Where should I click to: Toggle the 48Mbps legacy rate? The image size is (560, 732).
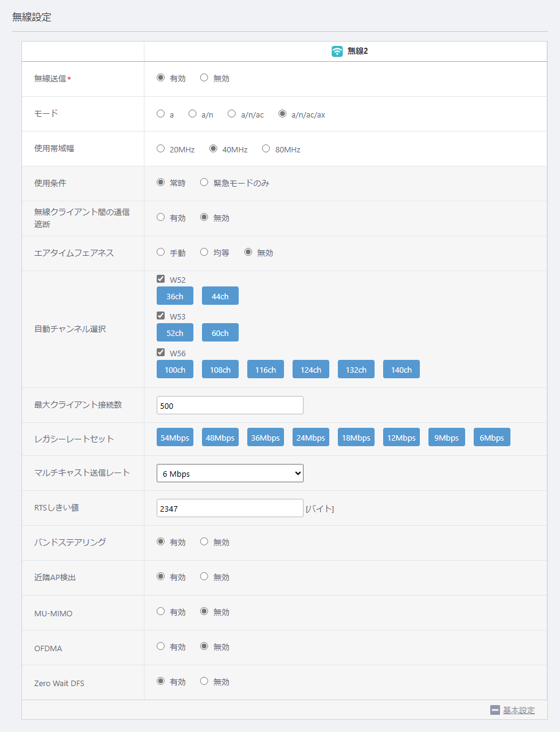[x=220, y=438]
